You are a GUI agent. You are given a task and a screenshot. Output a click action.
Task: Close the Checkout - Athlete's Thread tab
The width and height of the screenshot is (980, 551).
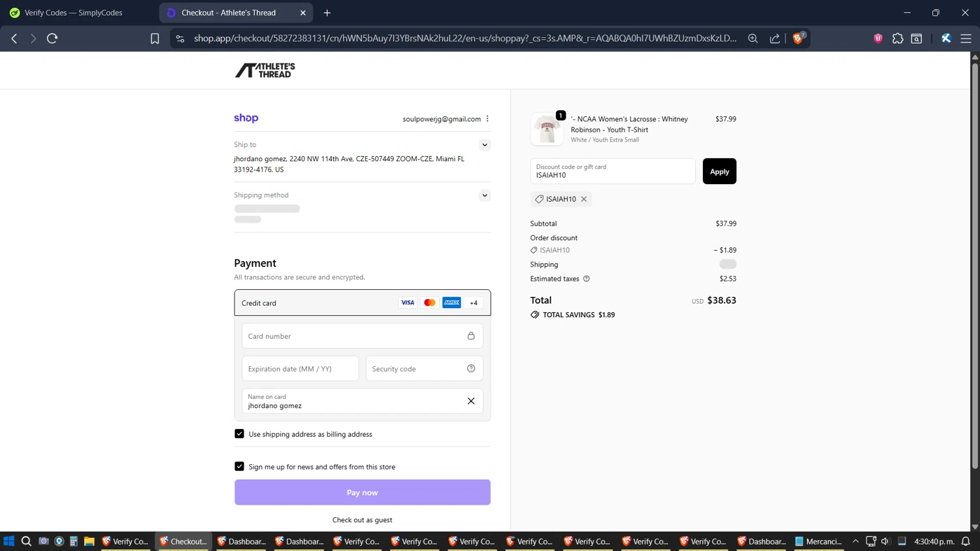pos(303,12)
